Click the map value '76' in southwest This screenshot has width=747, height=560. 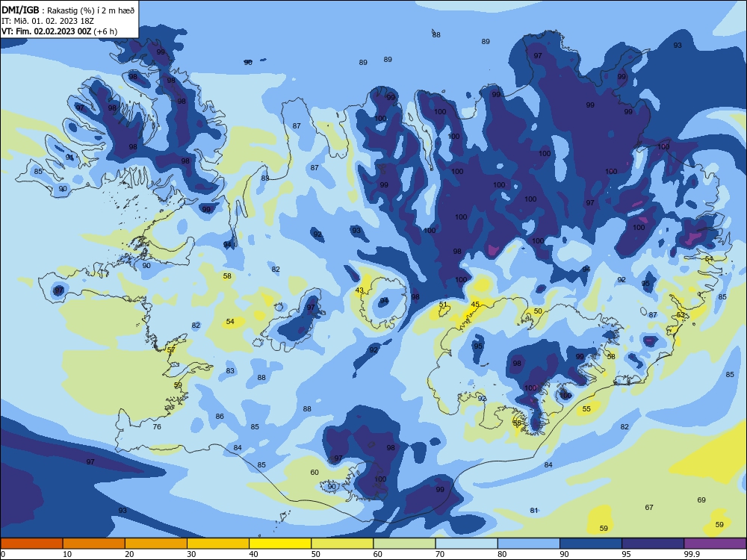coord(157,426)
